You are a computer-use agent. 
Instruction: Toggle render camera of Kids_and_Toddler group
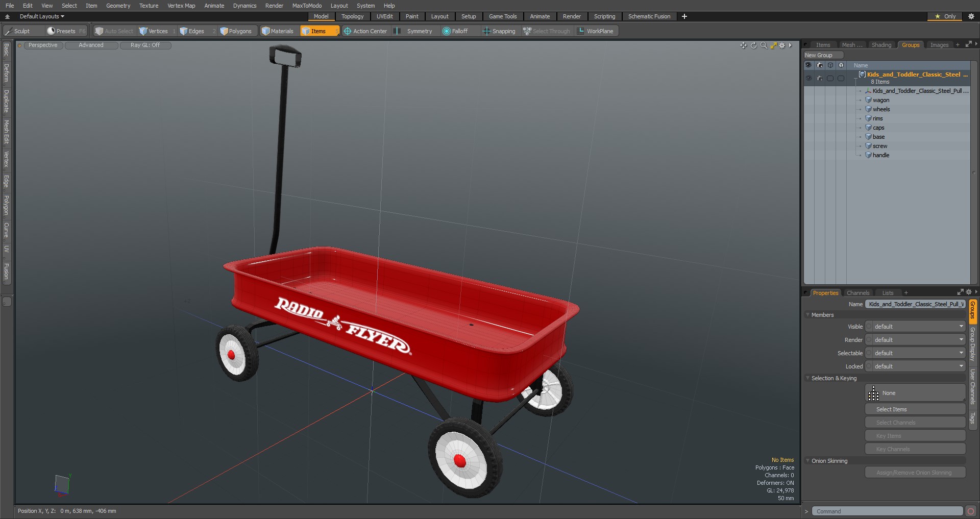click(819, 78)
